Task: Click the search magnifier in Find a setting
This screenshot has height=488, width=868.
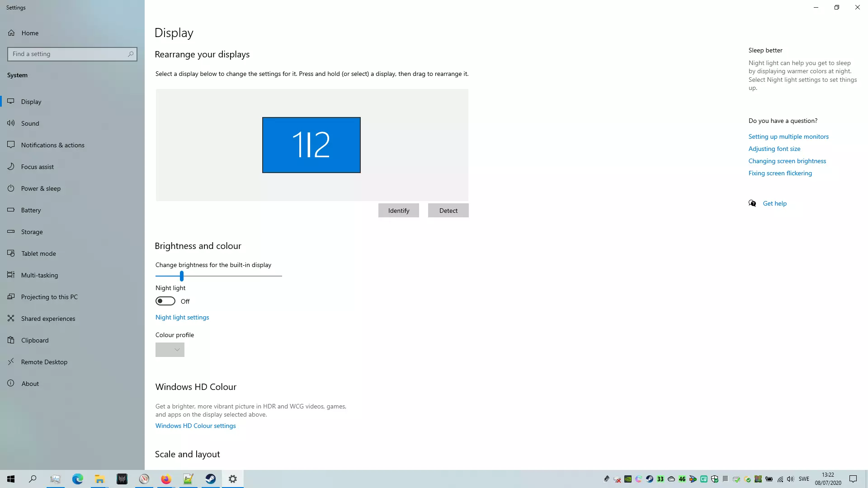Action: (131, 54)
